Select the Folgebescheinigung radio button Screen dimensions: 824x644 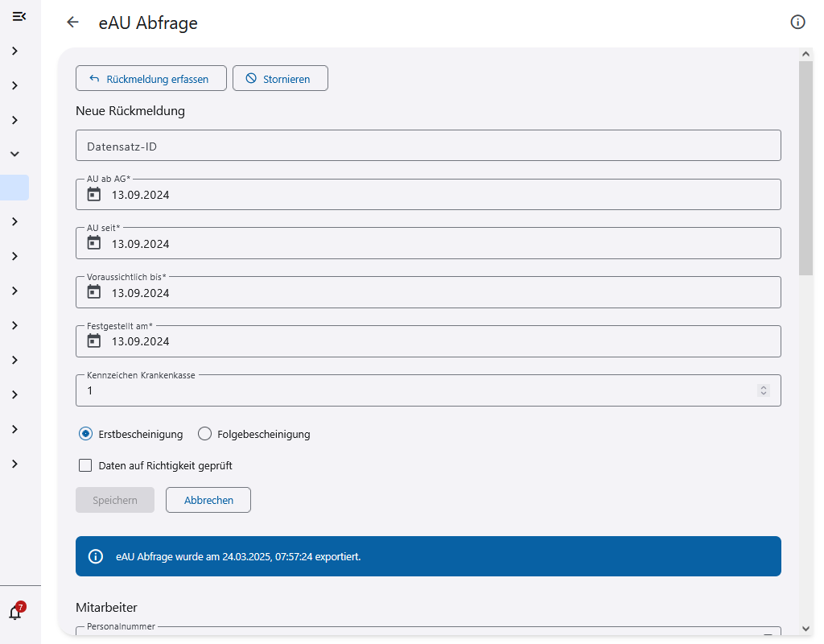pyautogui.click(x=204, y=434)
